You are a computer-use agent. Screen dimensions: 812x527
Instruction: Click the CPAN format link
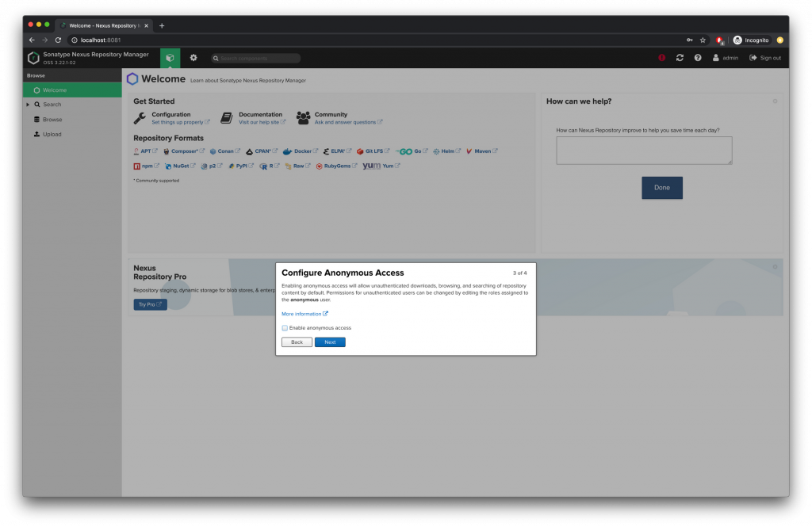[x=262, y=151]
